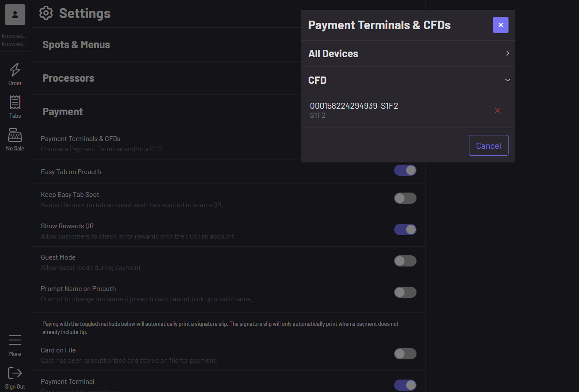Remove the S1F2 CFD device

coord(497,110)
